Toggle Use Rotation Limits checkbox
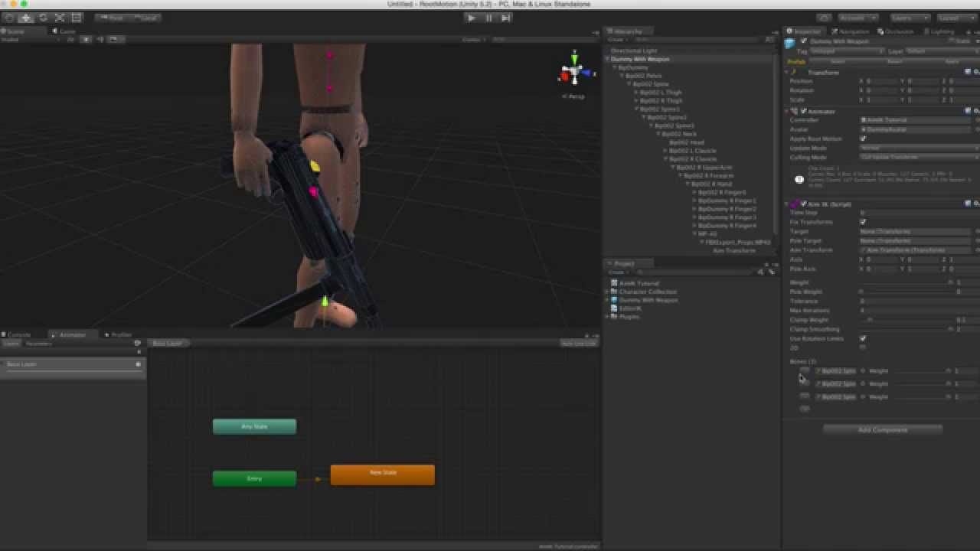980x551 pixels. [863, 338]
